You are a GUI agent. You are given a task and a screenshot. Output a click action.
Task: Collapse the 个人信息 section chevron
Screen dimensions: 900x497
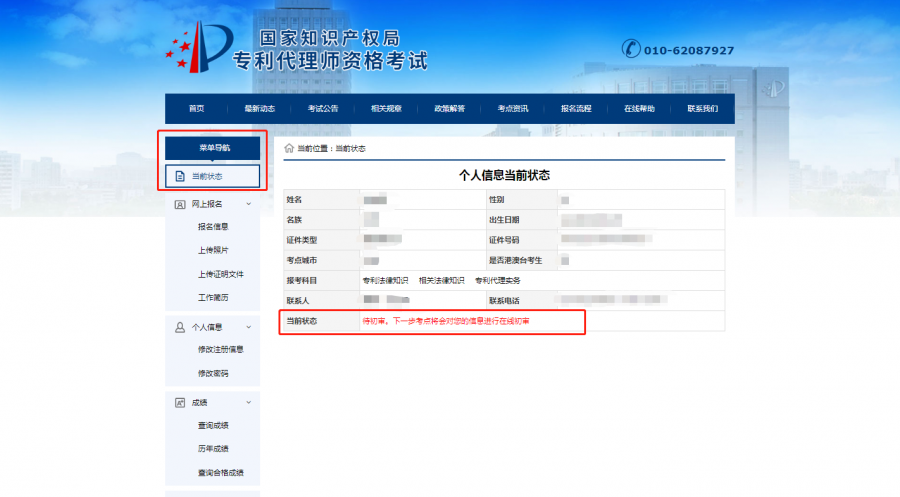249,327
